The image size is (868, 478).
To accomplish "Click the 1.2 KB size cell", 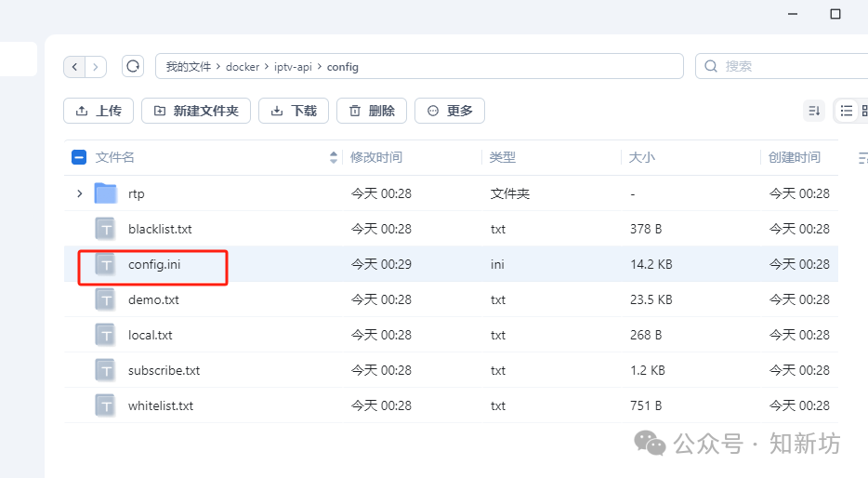I will coord(647,370).
